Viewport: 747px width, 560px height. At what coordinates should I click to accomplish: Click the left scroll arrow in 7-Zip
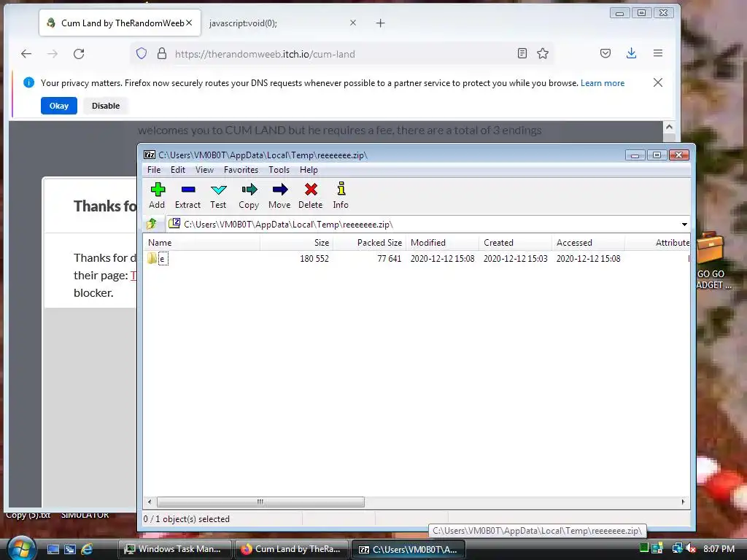[150, 502]
